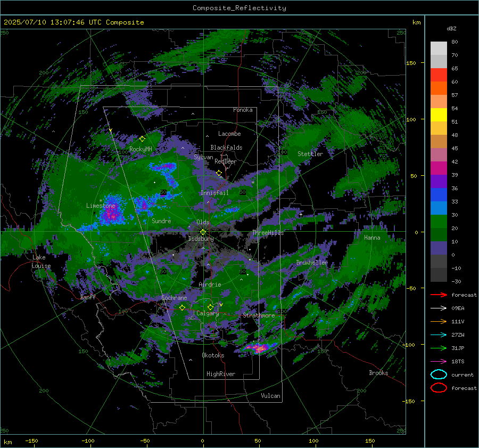Click the green 31JP arrow icon

439,348
